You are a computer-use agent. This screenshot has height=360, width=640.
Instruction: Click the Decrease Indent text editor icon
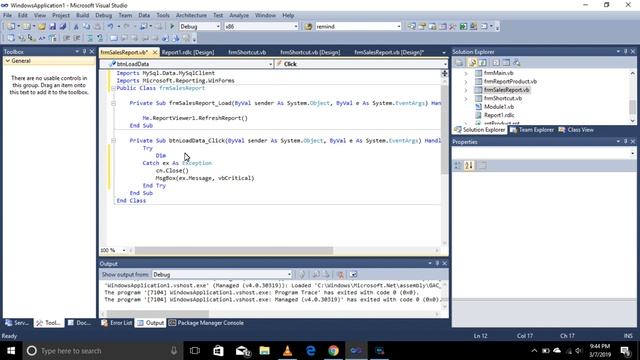pyautogui.click(x=67, y=38)
